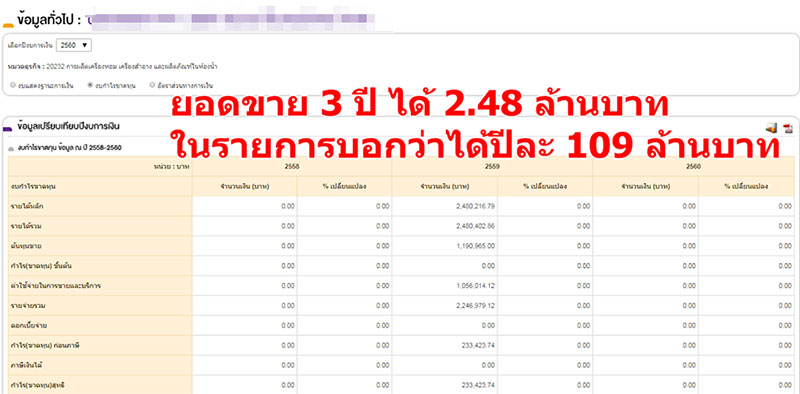
Task: Select the งบแสดงฐานะการเงิน radio button
Action: [x=13, y=85]
